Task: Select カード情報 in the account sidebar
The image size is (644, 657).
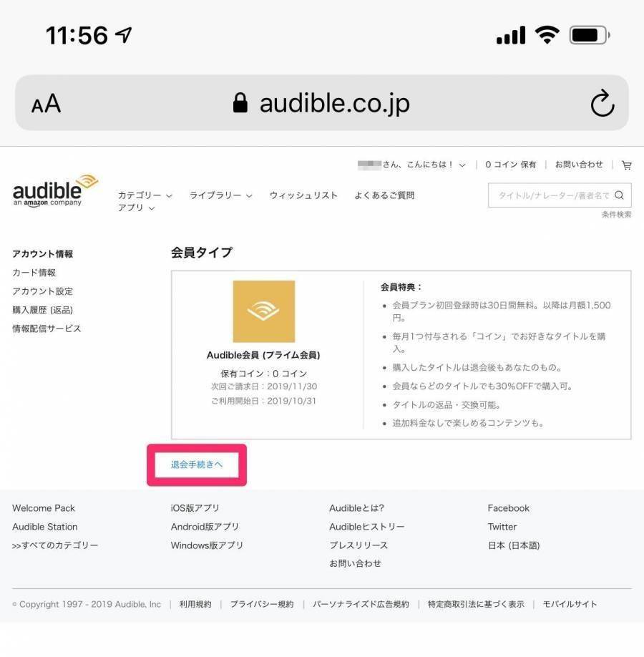Action: [x=34, y=273]
